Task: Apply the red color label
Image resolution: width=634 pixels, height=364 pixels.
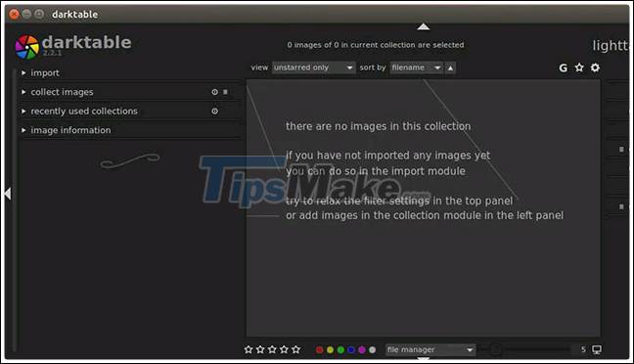Action: click(x=319, y=350)
